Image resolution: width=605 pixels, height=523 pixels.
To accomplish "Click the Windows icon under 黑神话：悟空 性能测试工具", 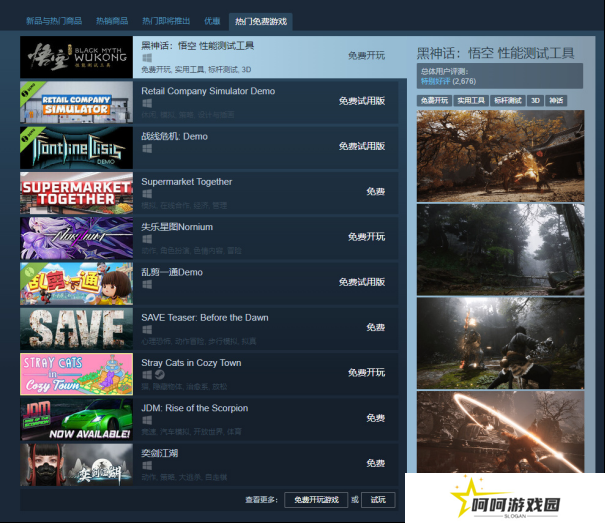I will coord(147,58).
